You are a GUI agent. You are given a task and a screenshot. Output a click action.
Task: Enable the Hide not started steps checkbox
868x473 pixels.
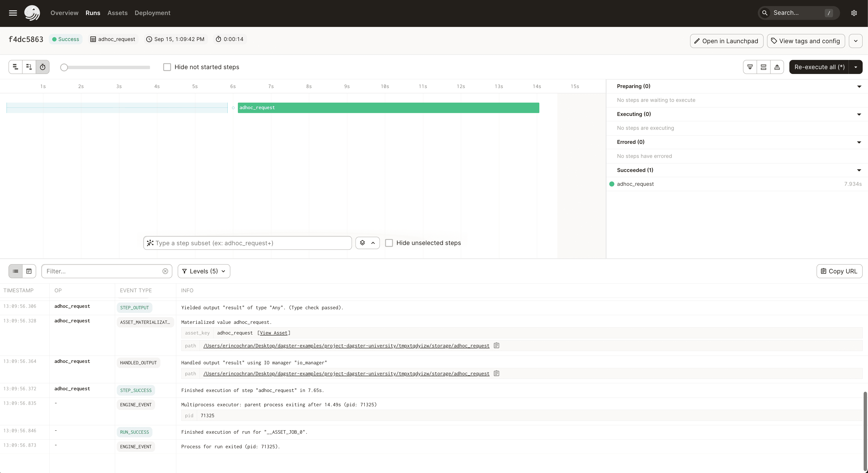pos(167,67)
